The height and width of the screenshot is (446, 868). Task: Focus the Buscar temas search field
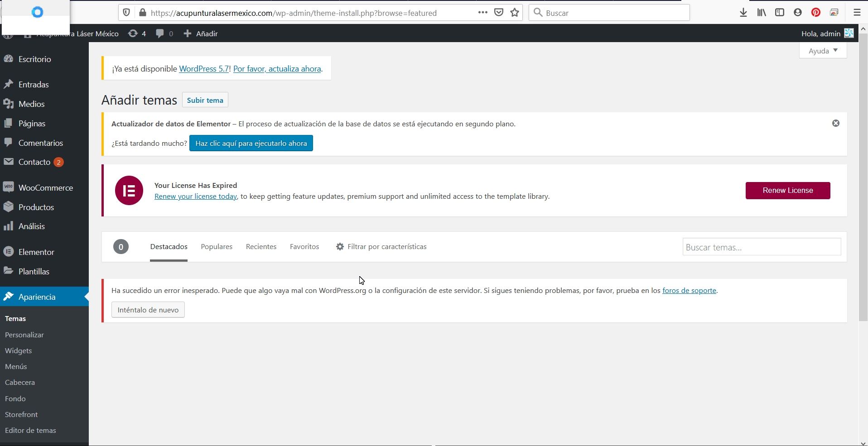coord(762,247)
